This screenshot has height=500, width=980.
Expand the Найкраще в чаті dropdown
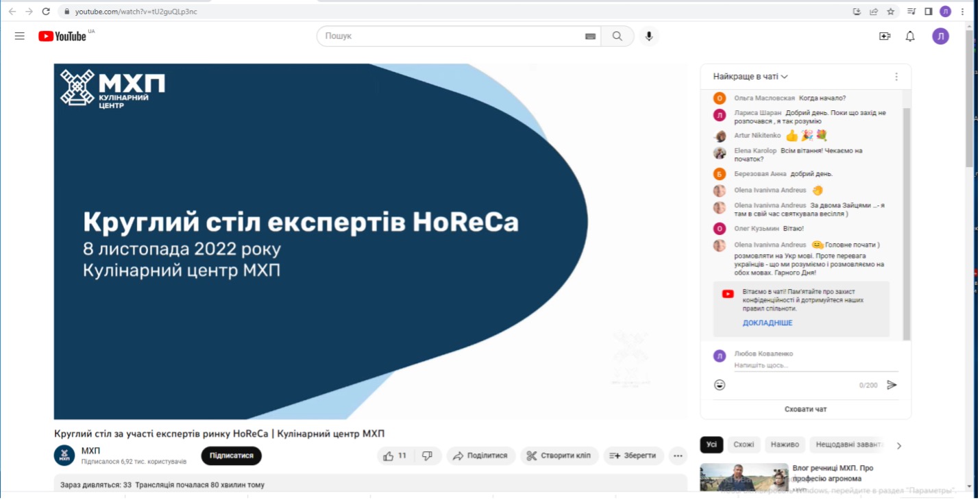click(750, 77)
